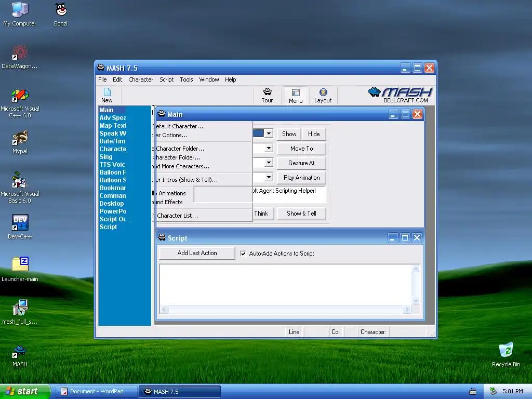Viewport: 532px width, 399px height.
Task: Select Desktop in the sidebar list
Action: coord(112,204)
